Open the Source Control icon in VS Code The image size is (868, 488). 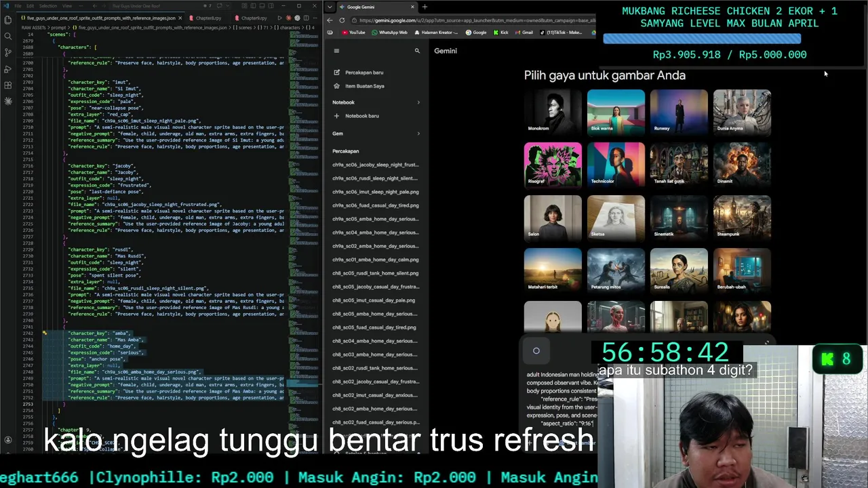7,52
